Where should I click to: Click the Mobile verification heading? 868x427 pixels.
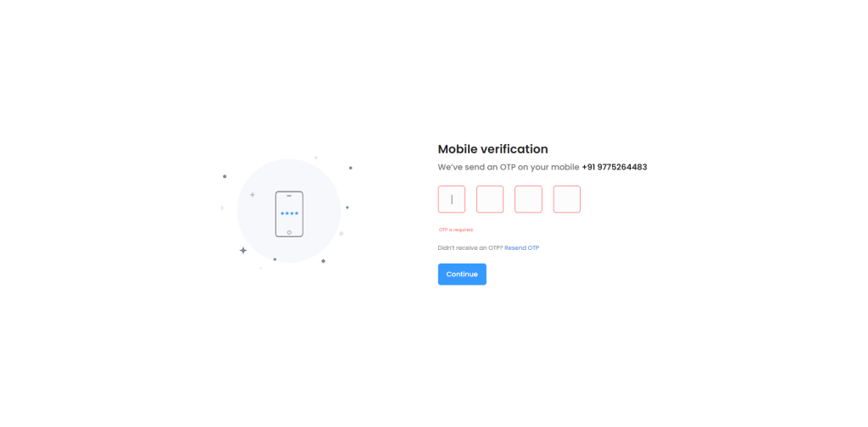492,149
